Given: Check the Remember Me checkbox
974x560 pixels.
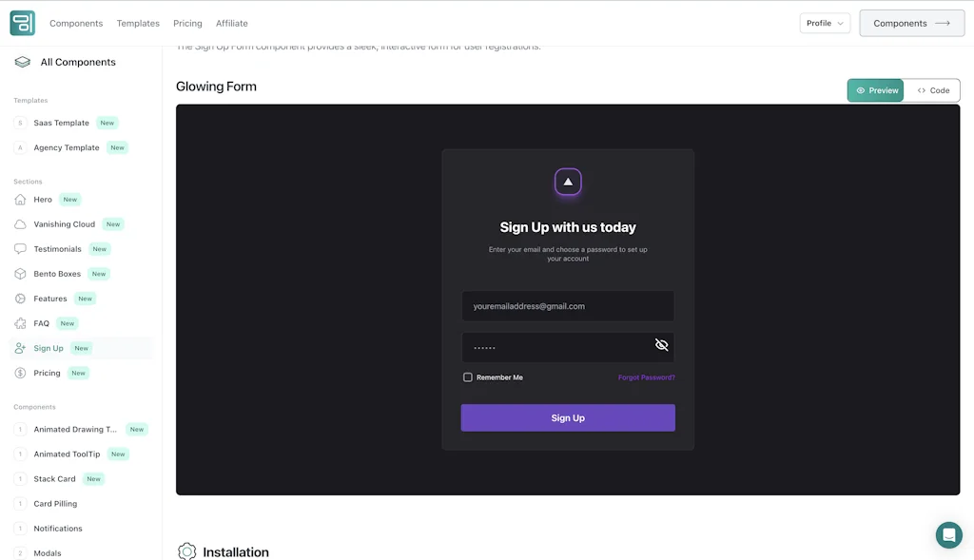Looking at the screenshot, I should (x=468, y=377).
